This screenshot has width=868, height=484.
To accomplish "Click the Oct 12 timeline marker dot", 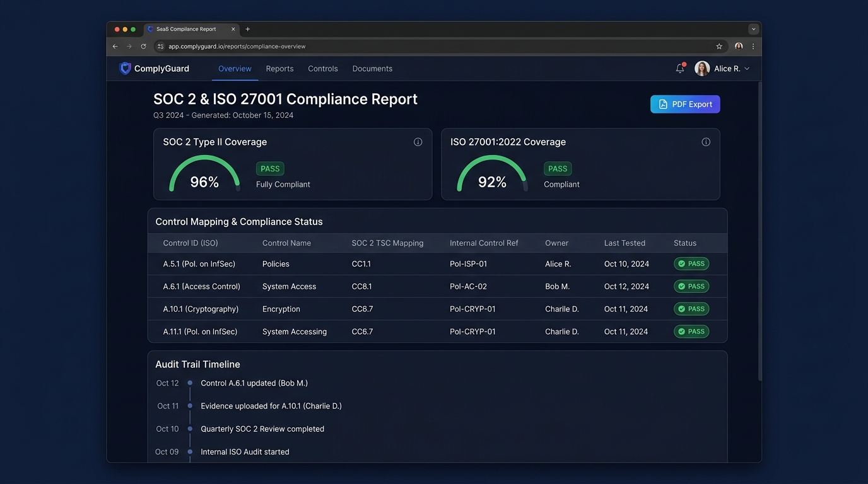I will coord(190,383).
